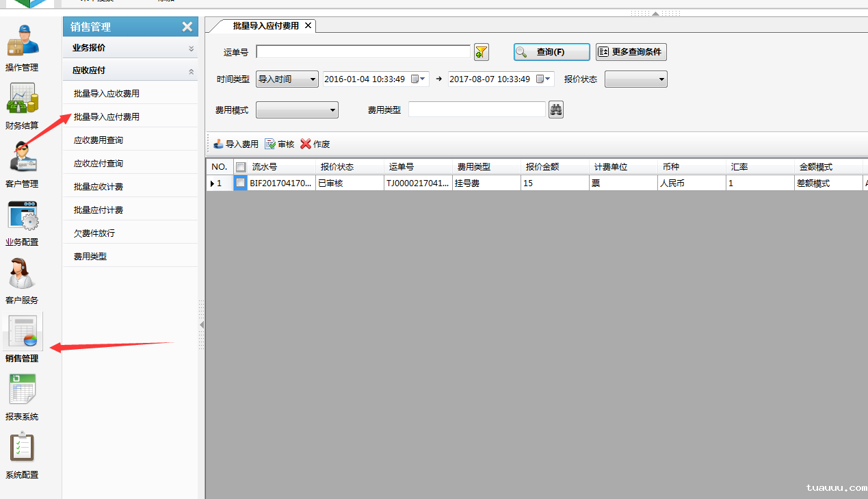
Task: Open the 运单号 filter funnel icon
Action: click(x=481, y=51)
